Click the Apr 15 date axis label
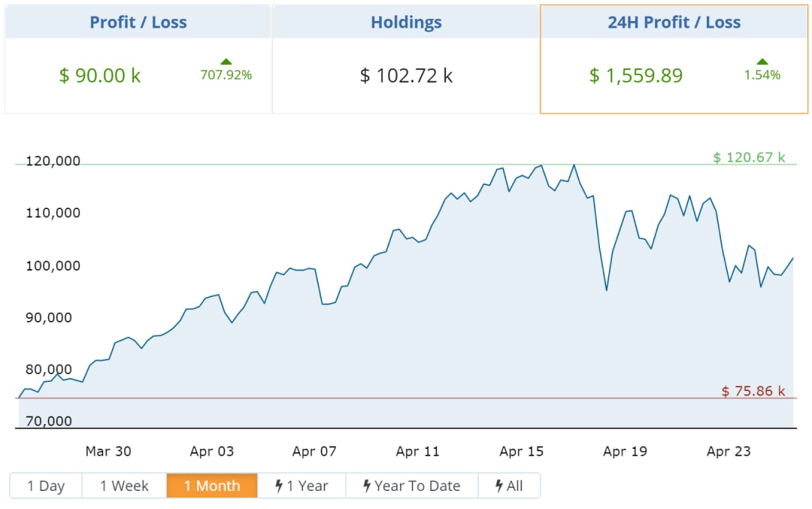 point(521,451)
